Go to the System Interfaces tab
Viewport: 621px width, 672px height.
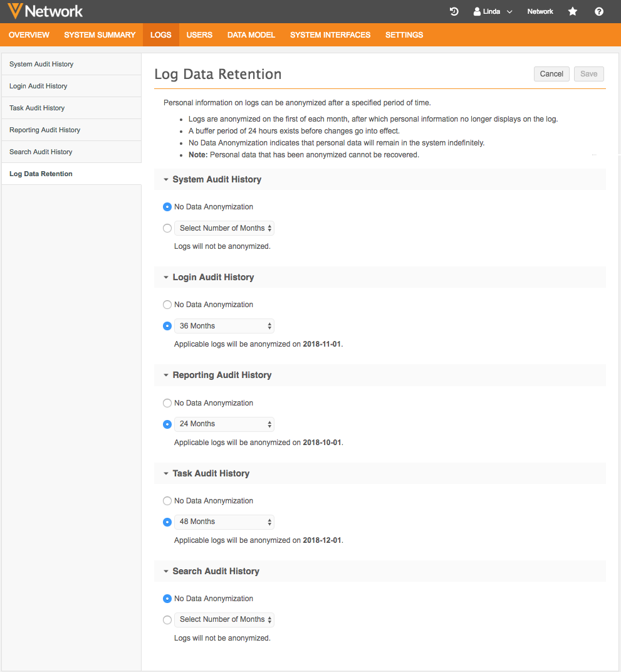330,35
